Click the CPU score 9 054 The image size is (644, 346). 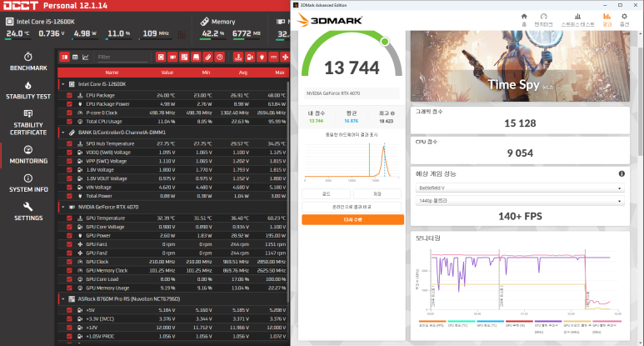coord(520,153)
